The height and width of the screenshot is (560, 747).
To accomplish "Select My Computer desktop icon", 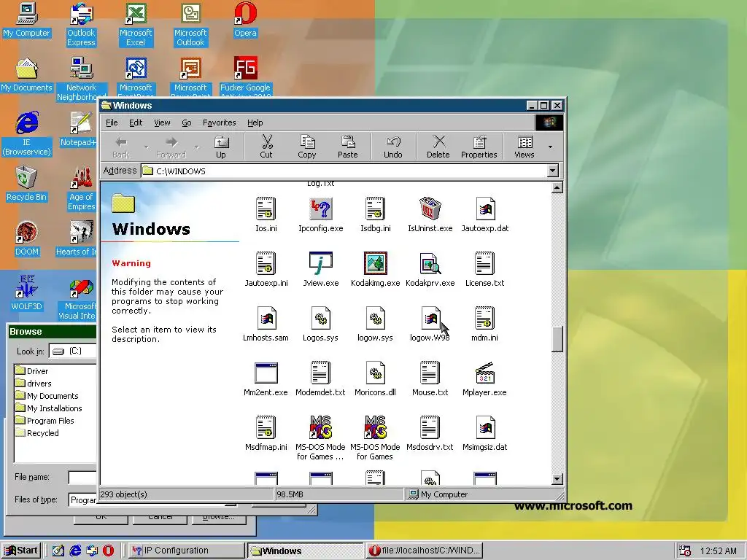I will click(x=26, y=20).
